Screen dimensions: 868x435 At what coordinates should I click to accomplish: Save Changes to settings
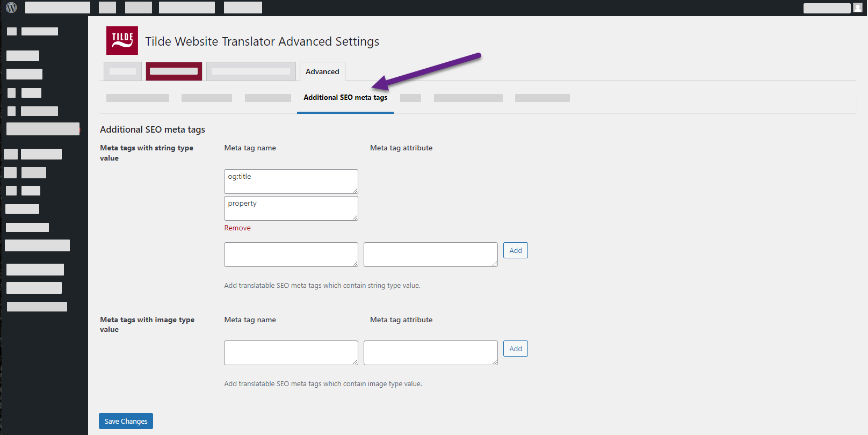coord(126,421)
